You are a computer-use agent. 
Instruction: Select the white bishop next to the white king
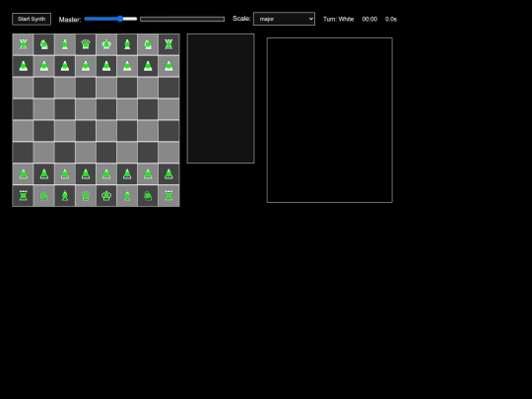coord(127,196)
